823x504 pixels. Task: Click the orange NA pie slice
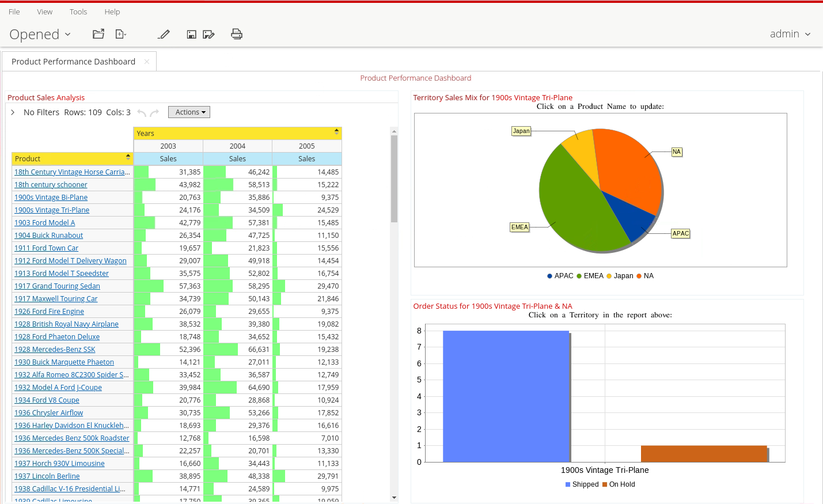pos(628,167)
